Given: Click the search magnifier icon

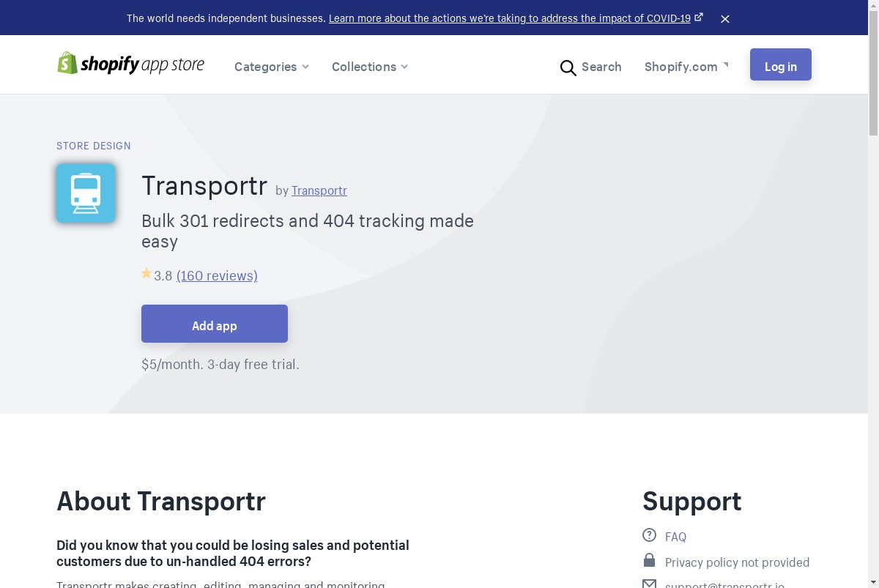Looking at the screenshot, I should (568, 67).
